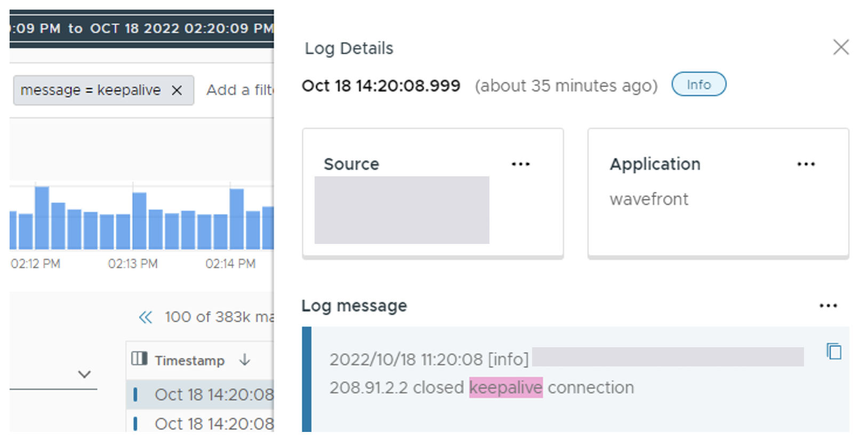Go to first page of results

(x=145, y=317)
